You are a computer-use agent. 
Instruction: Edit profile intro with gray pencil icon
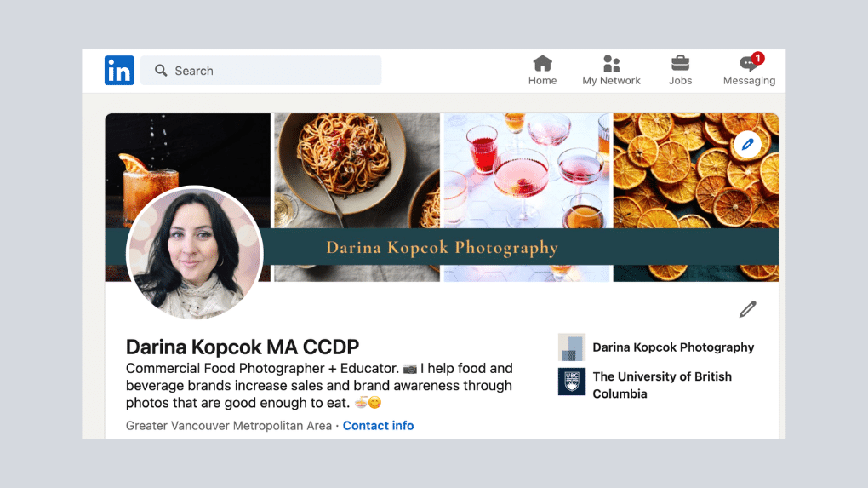(x=747, y=309)
